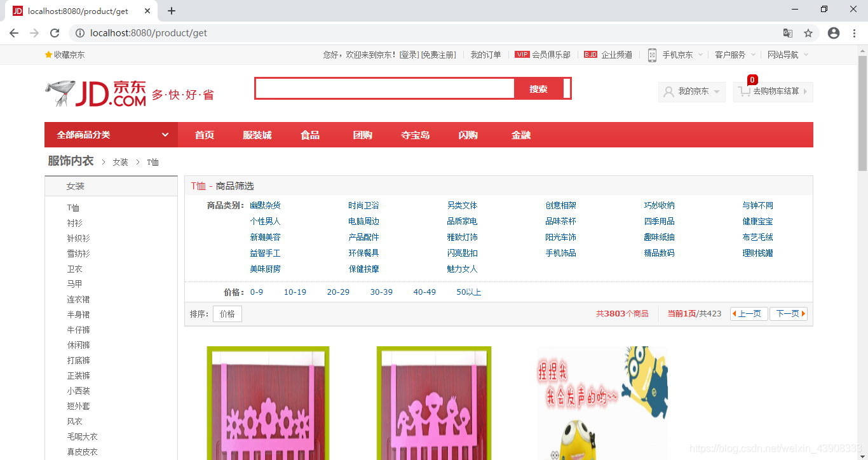The width and height of the screenshot is (868, 460).
Task: Go to next page with 下一页
Action: (789, 314)
